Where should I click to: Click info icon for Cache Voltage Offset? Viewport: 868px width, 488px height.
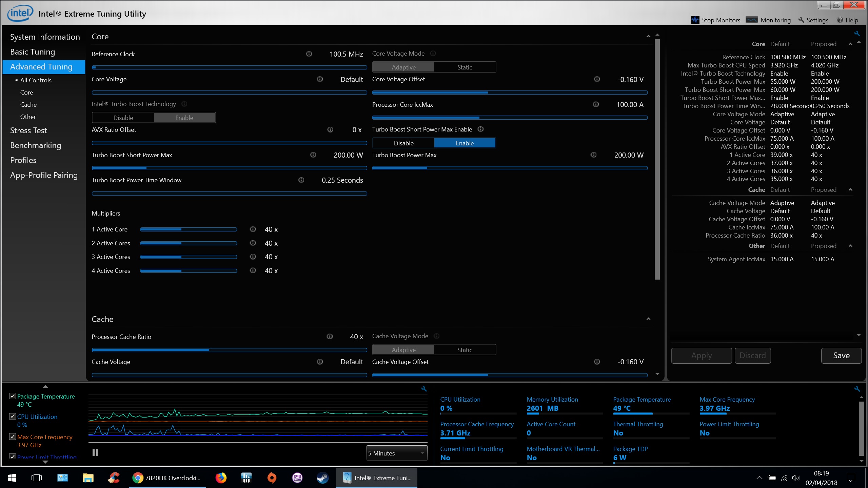(597, 362)
